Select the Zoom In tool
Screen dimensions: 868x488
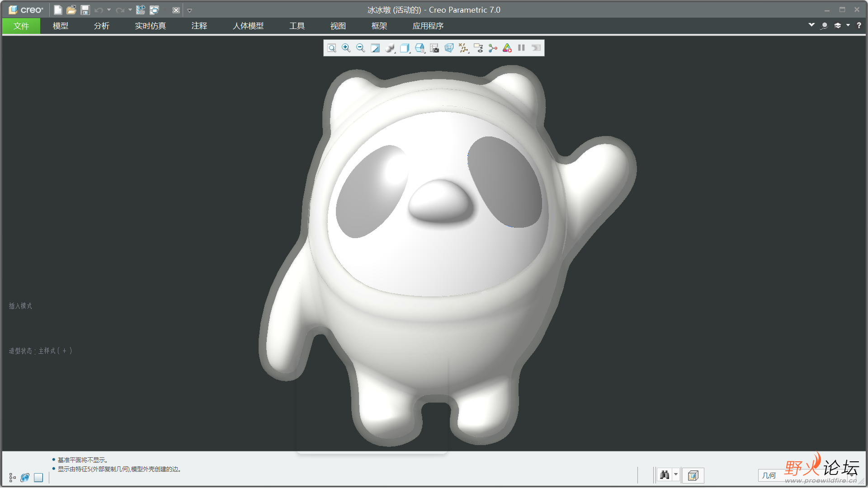346,48
